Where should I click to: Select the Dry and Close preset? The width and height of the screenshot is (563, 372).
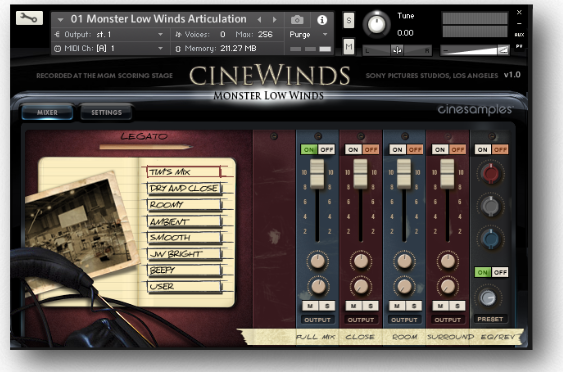coord(184,188)
